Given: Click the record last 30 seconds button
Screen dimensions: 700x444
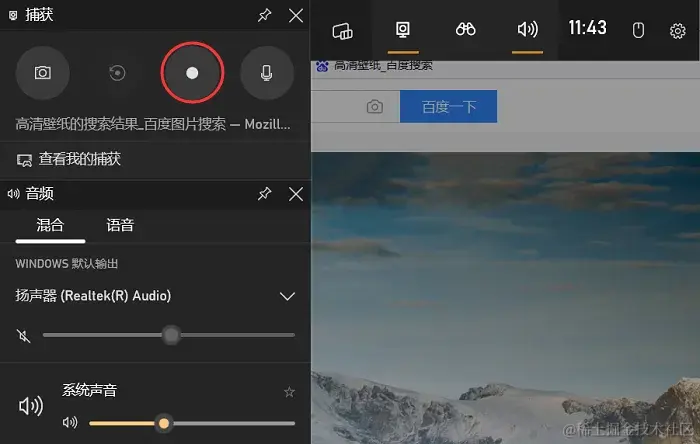Looking at the screenshot, I should [117, 73].
